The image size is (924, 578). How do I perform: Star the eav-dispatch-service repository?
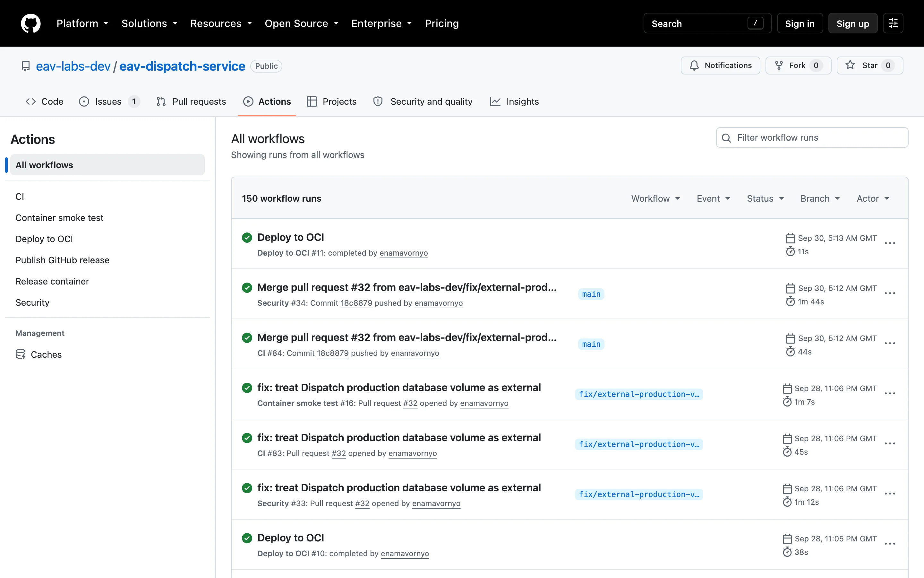coord(869,66)
